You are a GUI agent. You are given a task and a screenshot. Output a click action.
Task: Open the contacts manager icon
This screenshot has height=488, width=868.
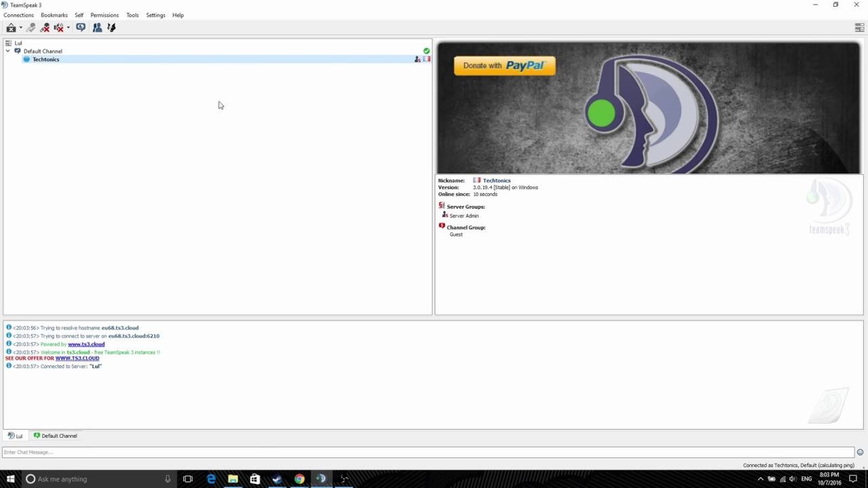tap(97, 28)
